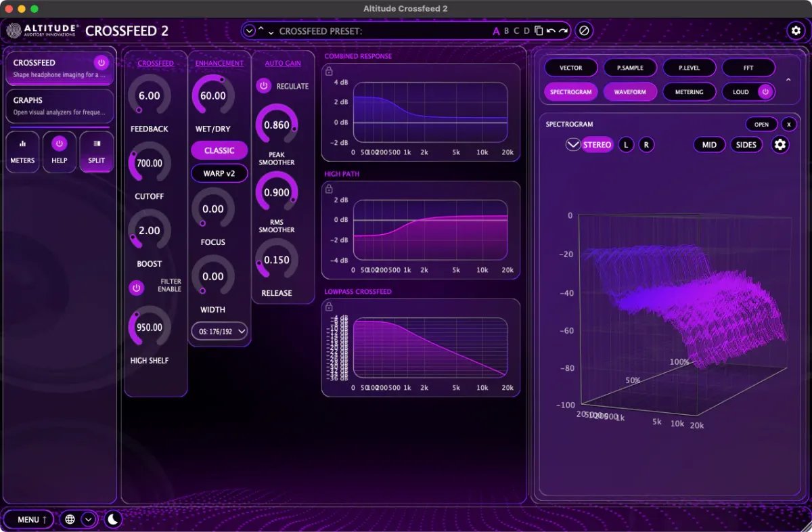The image size is (812, 532).
Task: Toggle the Regulate auto gain power button
Action: [x=264, y=86]
